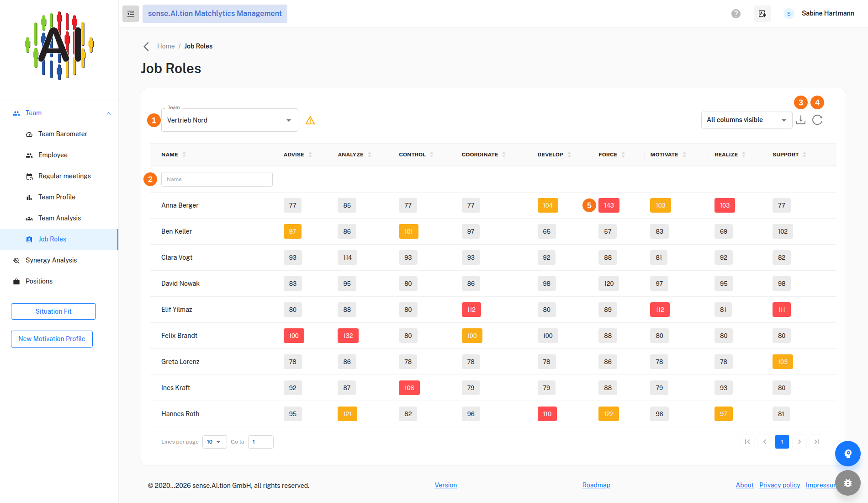Refresh the job roles table
Image resolution: width=868 pixels, height=503 pixels.
tap(817, 120)
